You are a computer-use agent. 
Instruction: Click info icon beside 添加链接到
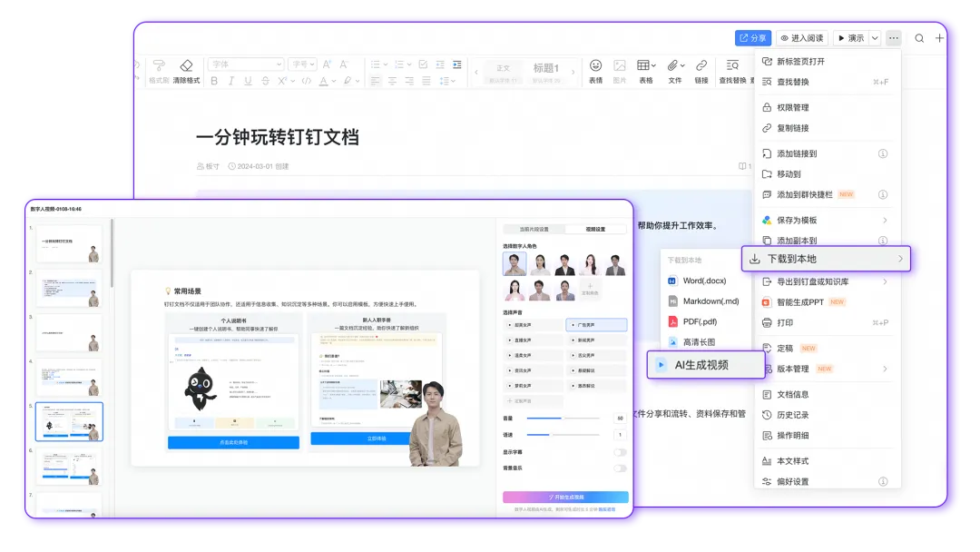883,153
